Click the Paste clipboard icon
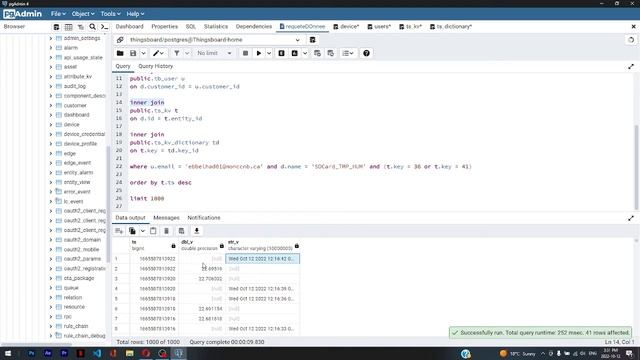This screenshot has width=640, height=360. pyautogui.click(x=153, y=231)
